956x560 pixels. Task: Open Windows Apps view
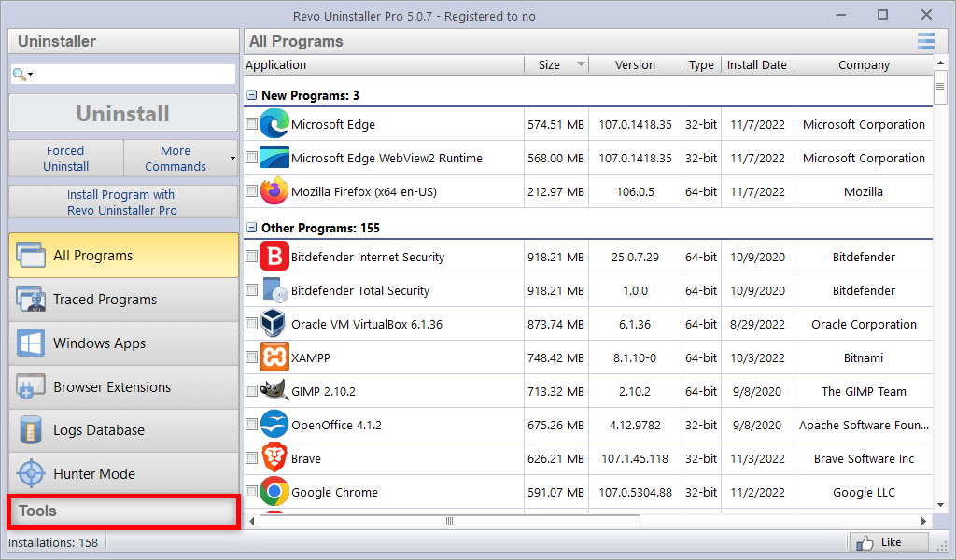(x=123, y=343)
